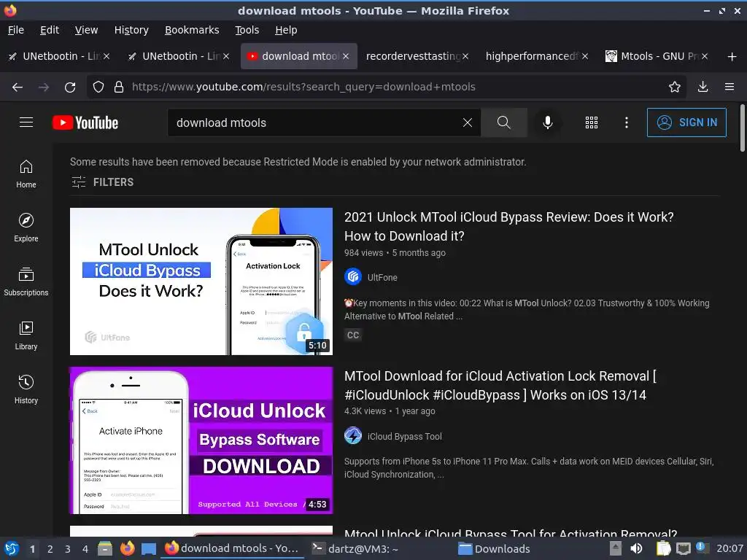
Task: Click the page vertical scrollbar thumb
Action: [x=742, y=128]
